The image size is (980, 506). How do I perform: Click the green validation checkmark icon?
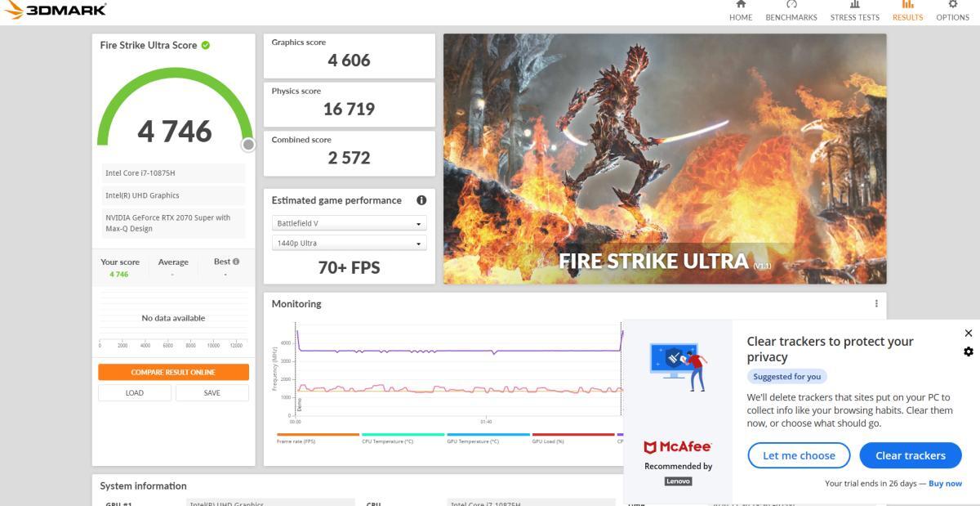click(x=206, y=45)
